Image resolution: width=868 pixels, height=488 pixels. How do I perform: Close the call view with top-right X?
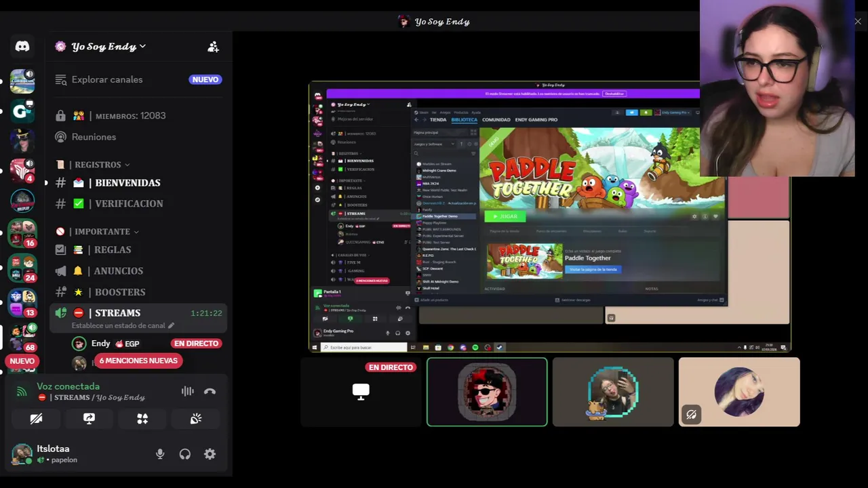[858, 22]
